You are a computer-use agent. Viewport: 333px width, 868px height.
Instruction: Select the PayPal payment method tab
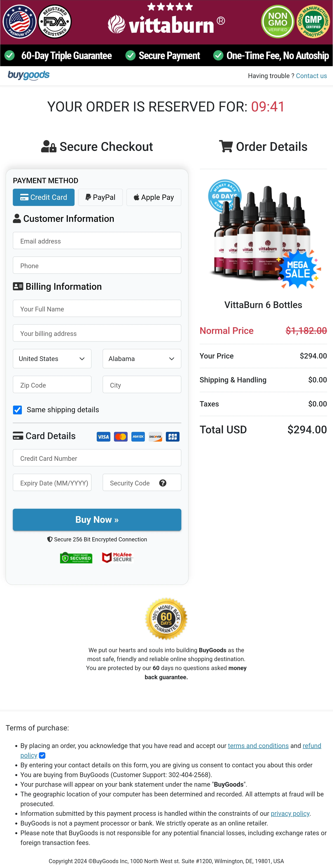point(100,197)
